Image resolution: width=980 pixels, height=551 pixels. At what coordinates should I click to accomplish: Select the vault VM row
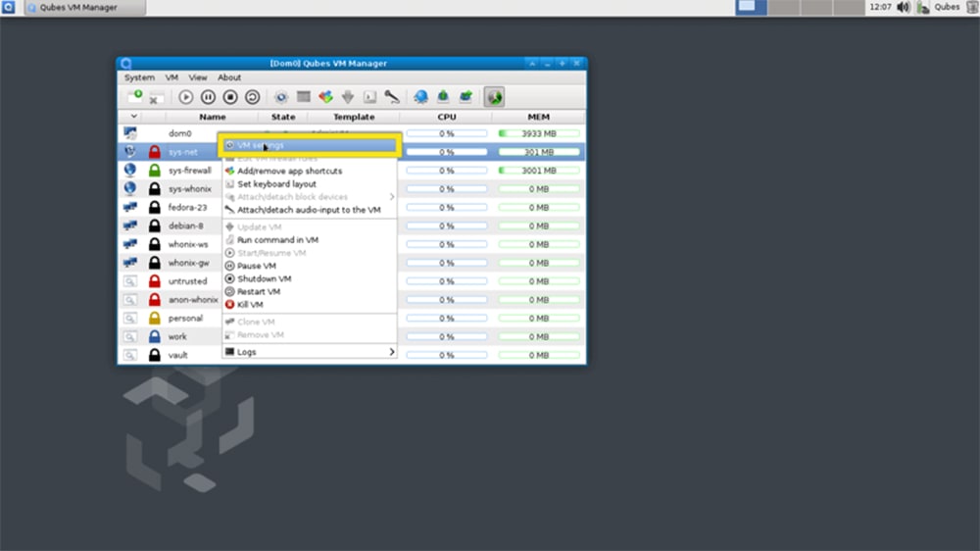point(178,355)
